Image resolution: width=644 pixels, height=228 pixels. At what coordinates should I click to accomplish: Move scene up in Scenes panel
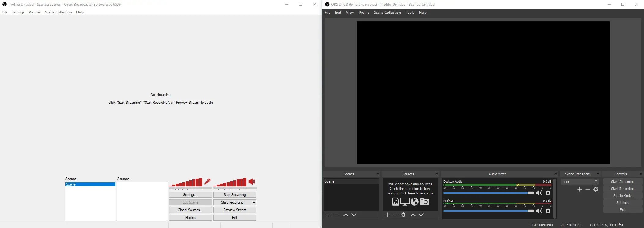(x=346, y=215)
